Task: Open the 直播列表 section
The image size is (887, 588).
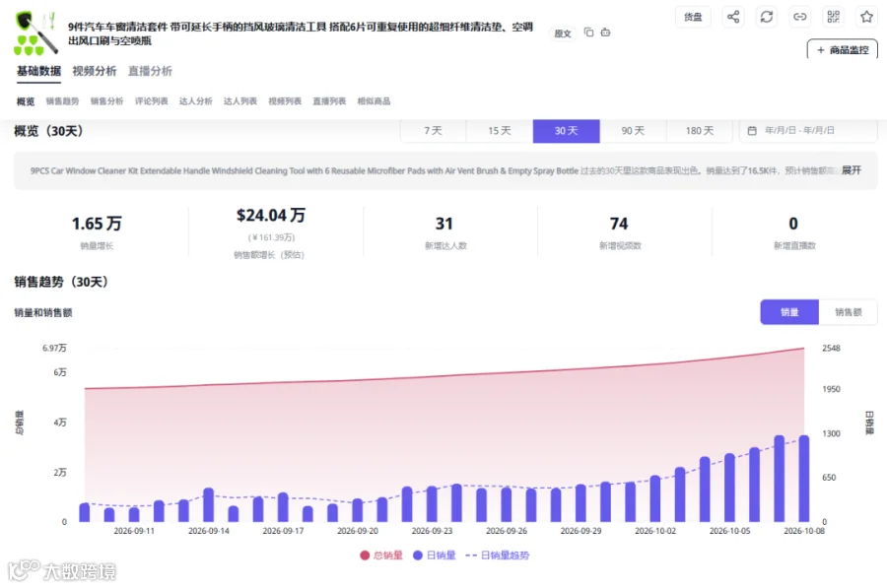Action: (x=329, y=101)
